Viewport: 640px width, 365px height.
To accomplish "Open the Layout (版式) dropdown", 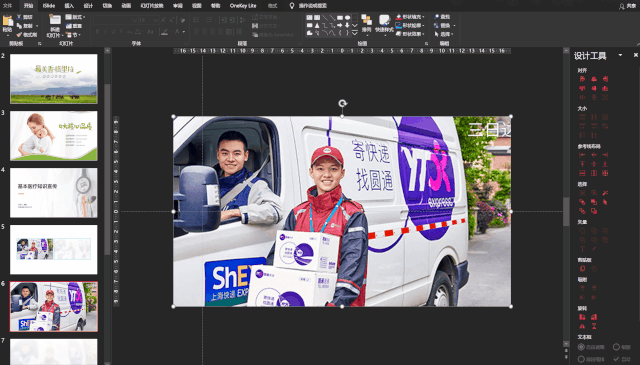I will 76,17.
